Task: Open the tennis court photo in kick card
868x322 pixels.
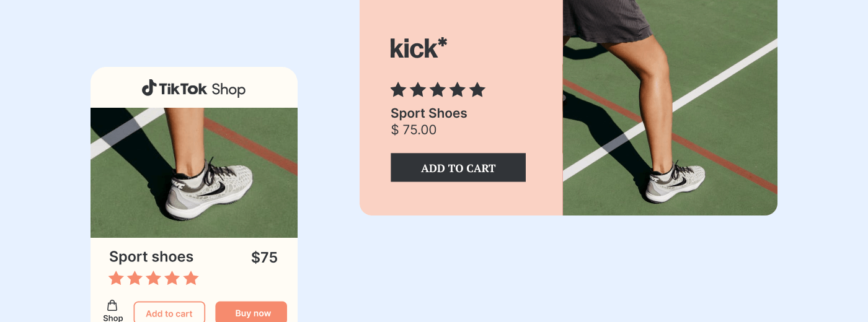Action: point(670,108)
